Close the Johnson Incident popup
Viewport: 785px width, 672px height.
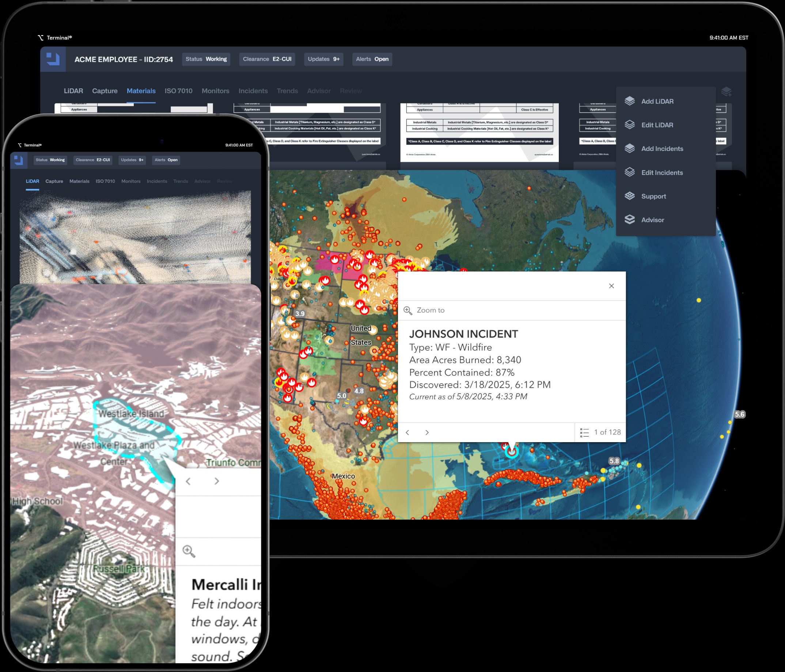(611, 286)
